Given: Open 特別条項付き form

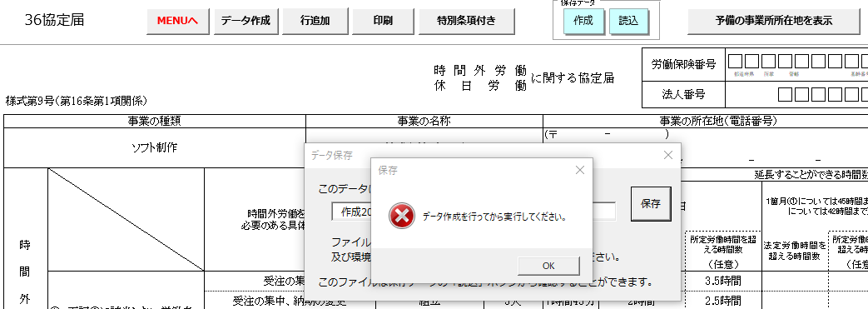Looking at the screenshot, I should [x=466, y=21].
